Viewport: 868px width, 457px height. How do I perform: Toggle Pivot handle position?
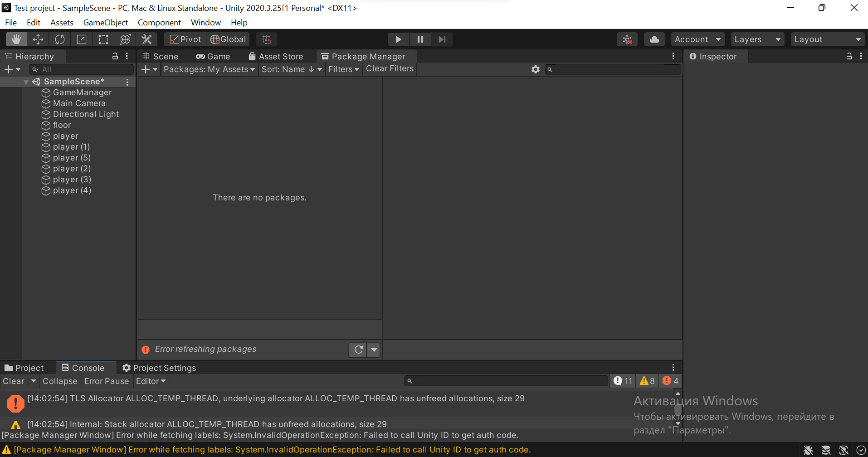[185, 39]
